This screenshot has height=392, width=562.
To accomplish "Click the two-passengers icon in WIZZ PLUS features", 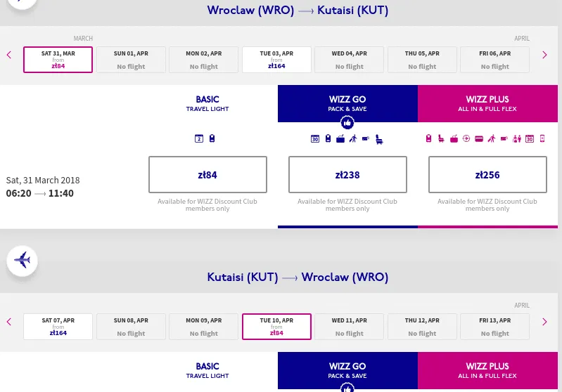I will [x=517, y=138].
